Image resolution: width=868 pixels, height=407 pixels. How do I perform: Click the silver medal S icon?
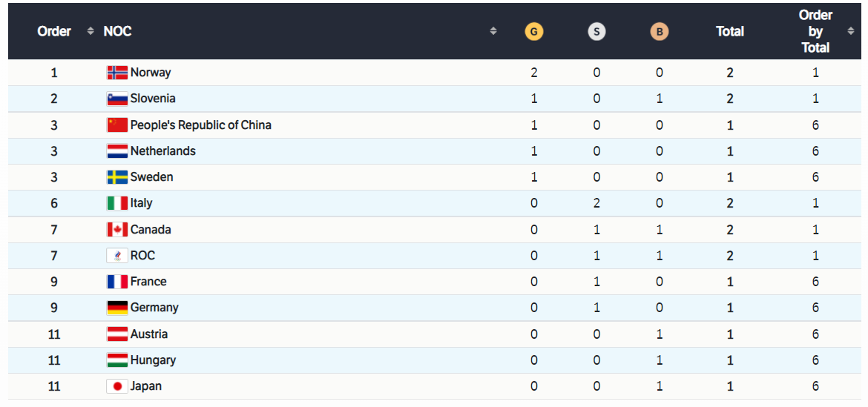pos(596,32)
